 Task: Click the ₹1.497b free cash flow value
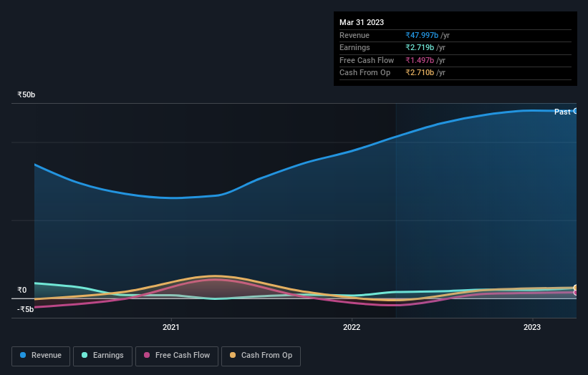coord(420,60)
